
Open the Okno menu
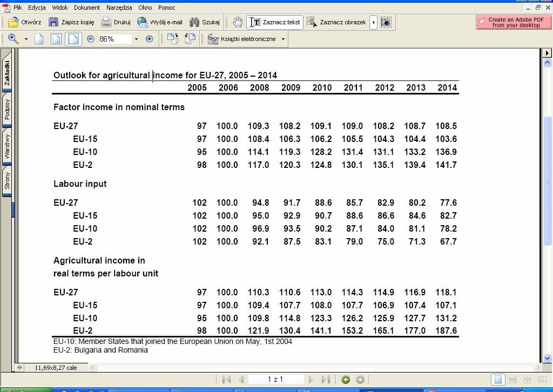[145, 8]
